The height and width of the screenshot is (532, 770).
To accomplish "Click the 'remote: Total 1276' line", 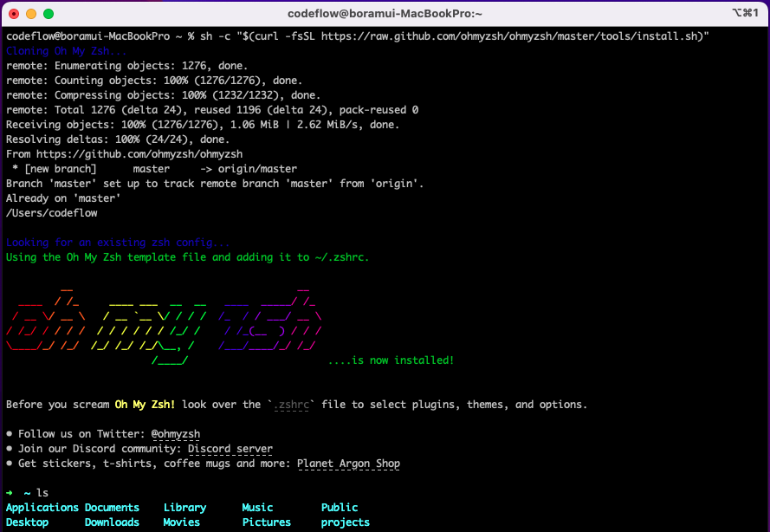I will [x=212, y=110].
